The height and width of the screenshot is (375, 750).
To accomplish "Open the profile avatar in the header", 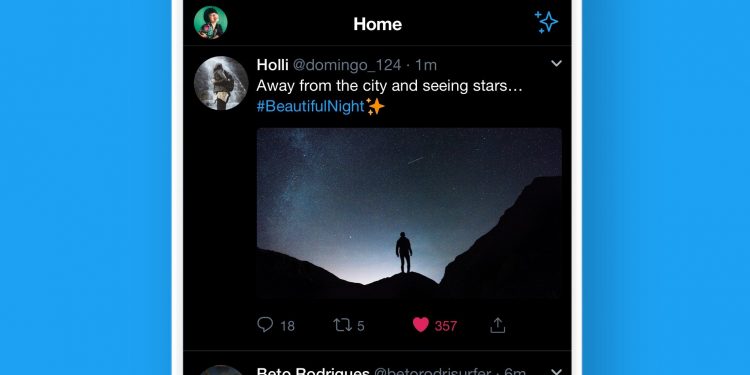I will (210, 22).
